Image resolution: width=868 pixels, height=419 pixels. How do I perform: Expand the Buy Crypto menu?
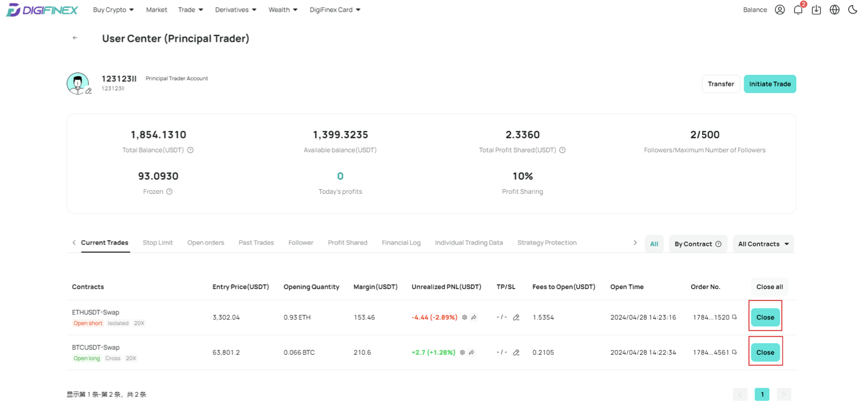pos(113,10)
